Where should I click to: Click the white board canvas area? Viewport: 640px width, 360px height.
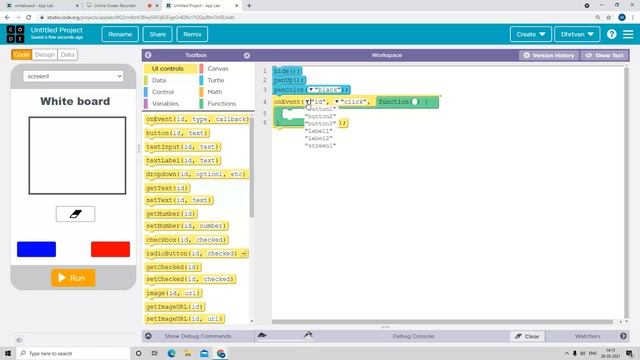(77, 156)
